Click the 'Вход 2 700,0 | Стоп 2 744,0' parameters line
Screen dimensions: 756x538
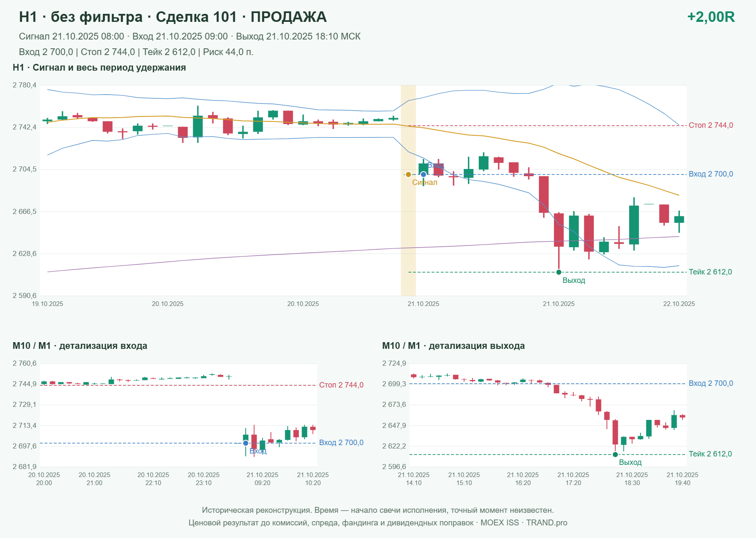[136, 52]
